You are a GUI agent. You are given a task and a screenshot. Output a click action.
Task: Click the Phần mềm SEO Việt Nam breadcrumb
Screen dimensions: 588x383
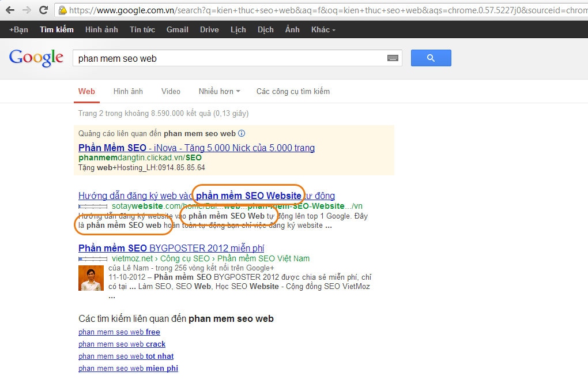pos(263,258)
